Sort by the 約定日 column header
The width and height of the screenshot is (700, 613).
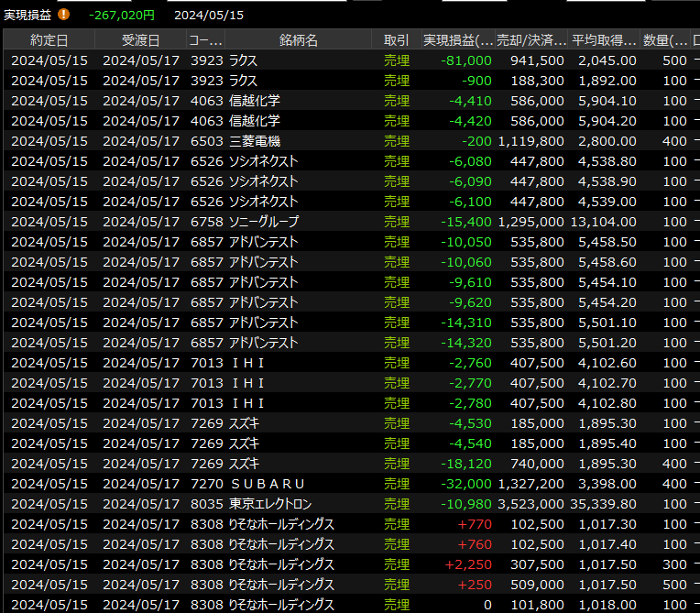(49, 39)
